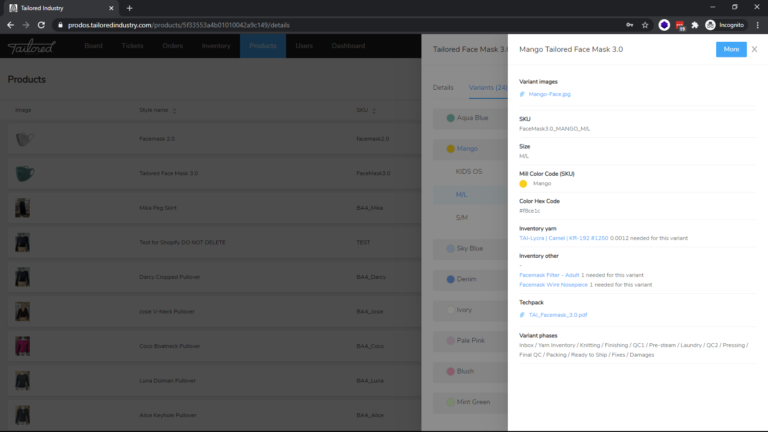Click the blue More button
Screen dimensions: 768x432
(730, 49)
